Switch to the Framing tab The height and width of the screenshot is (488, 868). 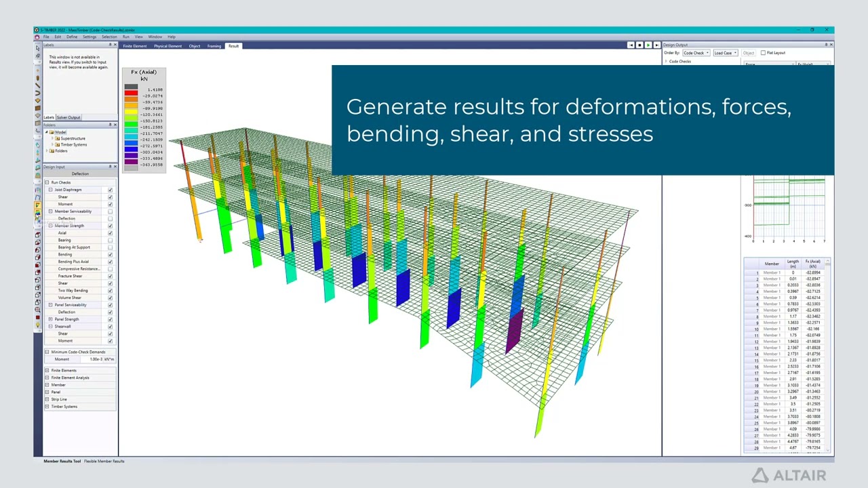[214, 46]
